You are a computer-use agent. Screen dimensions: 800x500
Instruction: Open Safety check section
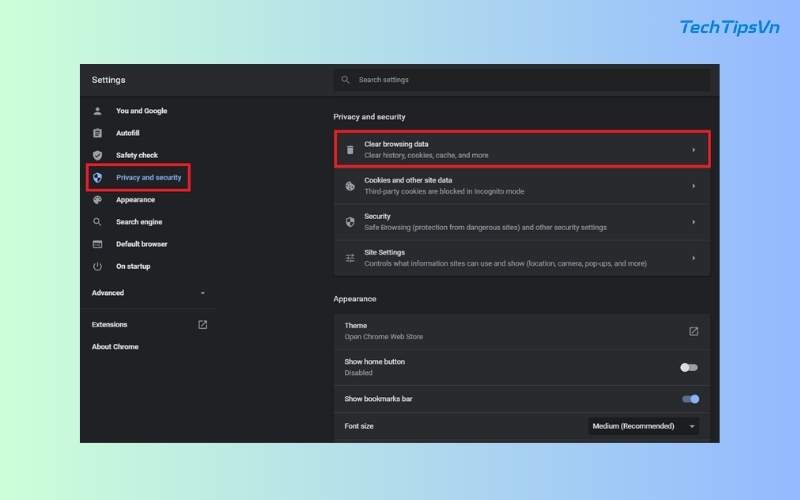[x=137, y=155]
